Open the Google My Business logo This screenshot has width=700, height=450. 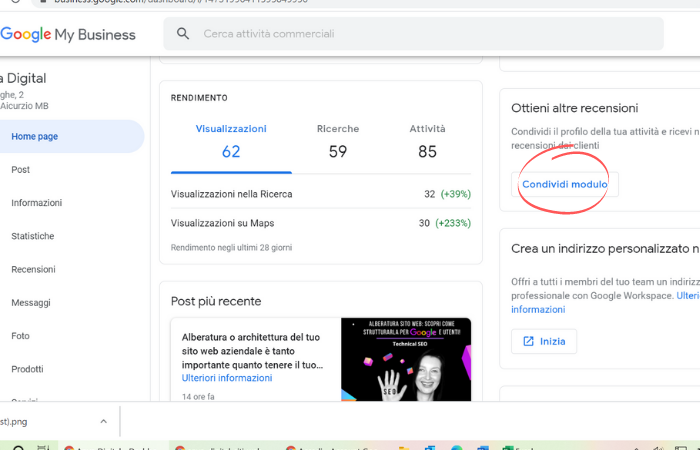click(68, 35)
